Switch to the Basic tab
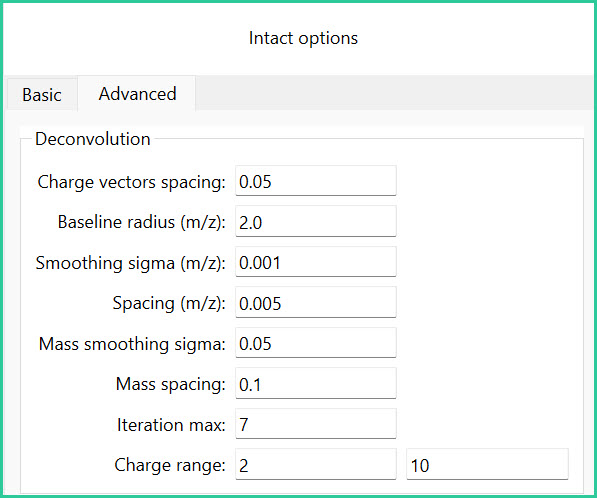The height and width of the screenshot is (498, 597). point(42,94)
